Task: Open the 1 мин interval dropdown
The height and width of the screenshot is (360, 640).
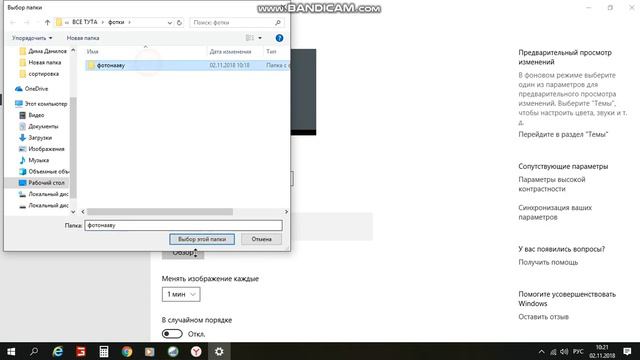Action: click(181, 294)
